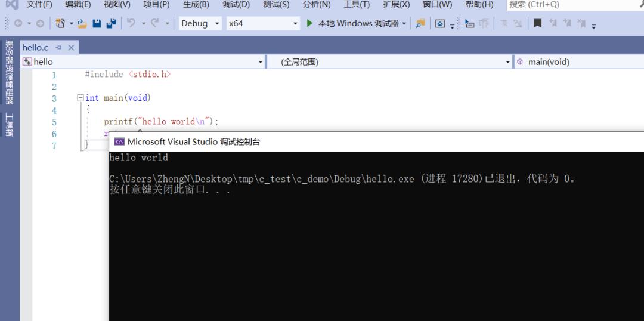Open the 服务器资源管理器 side panel tab
The width and height of the screenshot is (644, 321).
(x=9, y=72)
